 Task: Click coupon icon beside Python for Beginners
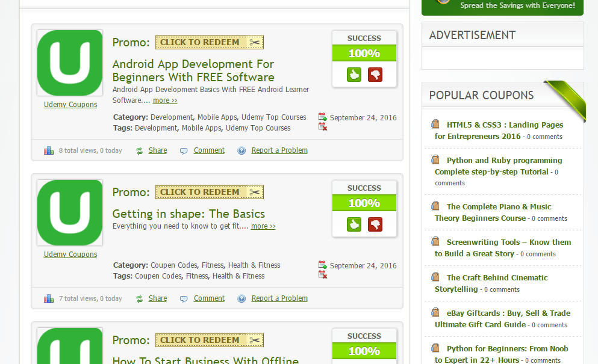tap(435, 348)
